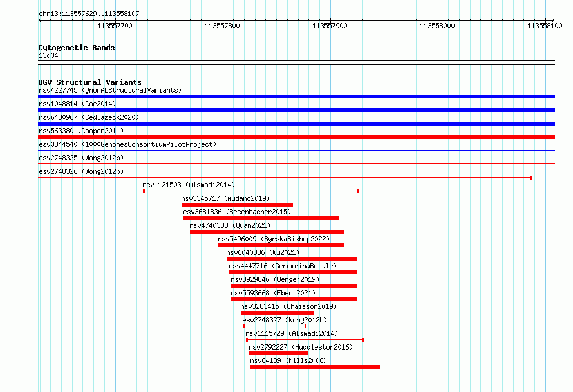Open nsv4740338 (Quan2021) label
The image size is (573, 392).
pos(230,225)
